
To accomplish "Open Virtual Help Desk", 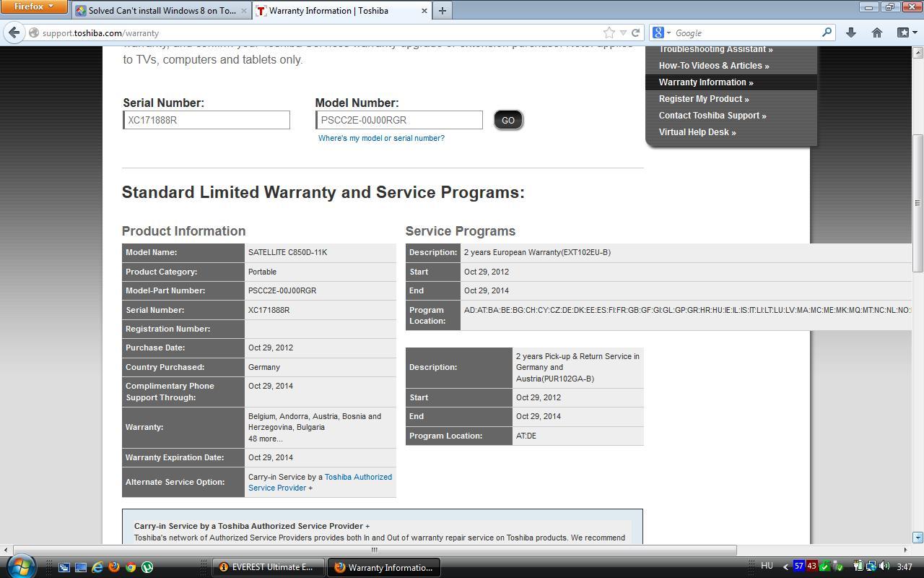I will click(x=697, y=132).
